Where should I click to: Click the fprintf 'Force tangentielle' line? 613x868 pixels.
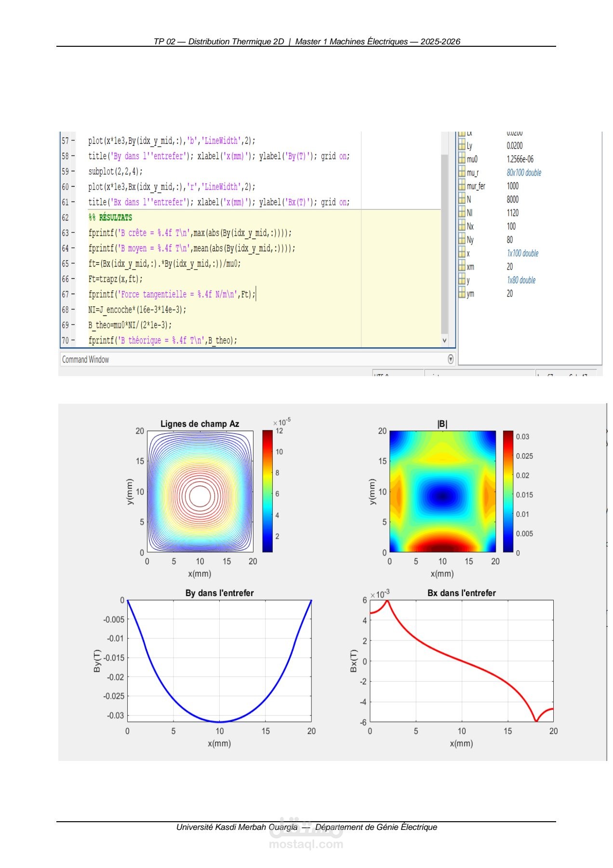[172, 294]
